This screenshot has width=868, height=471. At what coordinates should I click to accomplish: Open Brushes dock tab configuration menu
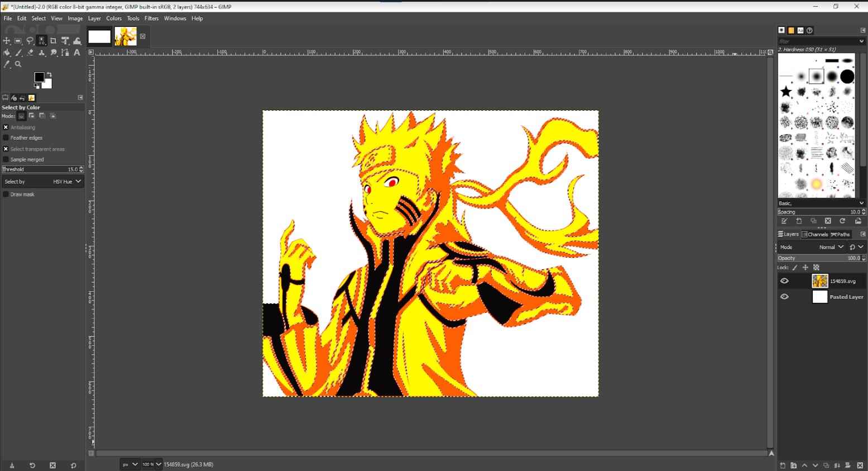coord(862,30)
